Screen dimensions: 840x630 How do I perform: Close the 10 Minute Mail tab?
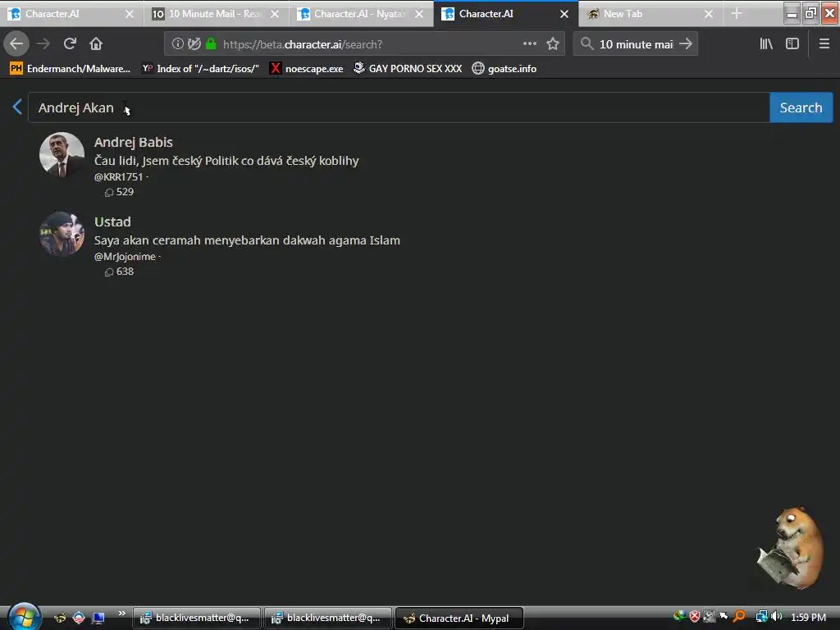tap(275, 15)
